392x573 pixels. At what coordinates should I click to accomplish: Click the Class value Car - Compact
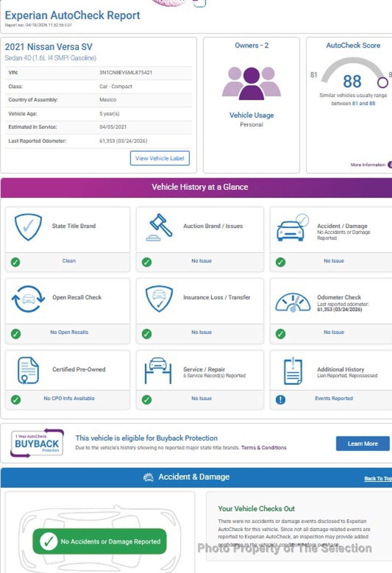(116, 87)
